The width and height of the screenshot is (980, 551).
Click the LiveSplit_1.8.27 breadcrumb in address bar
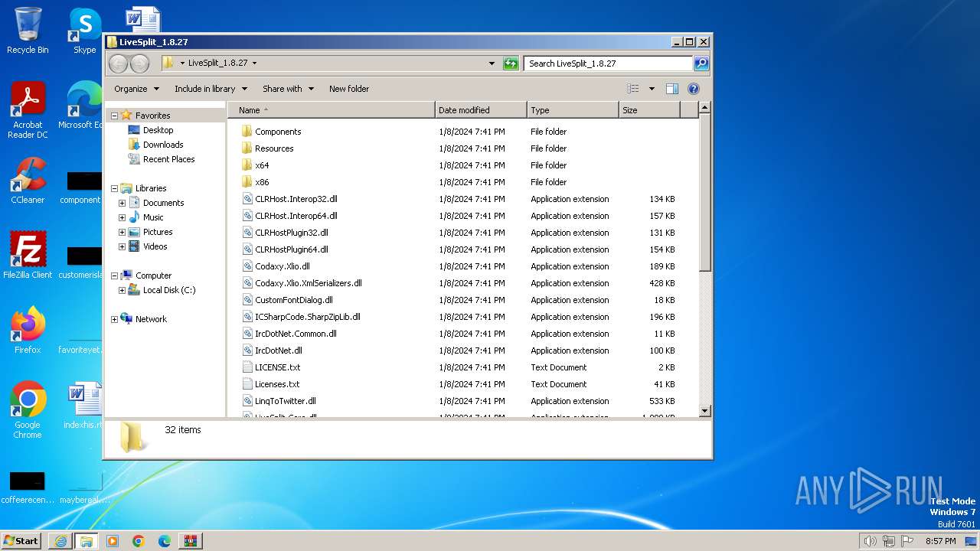tap(217, 64)
